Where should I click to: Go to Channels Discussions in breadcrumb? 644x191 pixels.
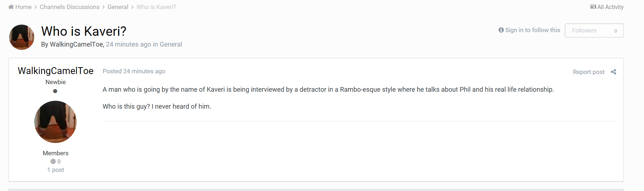[69, 7]
